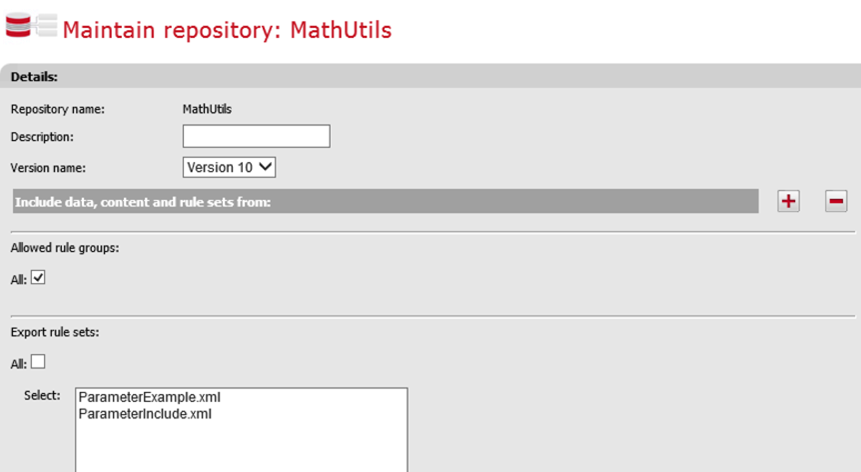Click the Details section header
This screenshot has width=861, height=472.
[x=34, y=77]
